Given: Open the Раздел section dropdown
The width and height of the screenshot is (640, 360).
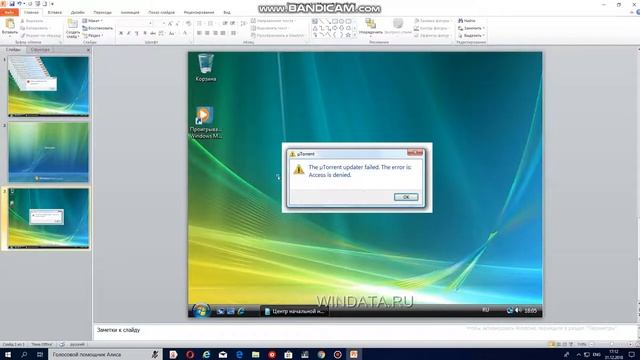Looking at the screenshot, I should tap(93, 36).
